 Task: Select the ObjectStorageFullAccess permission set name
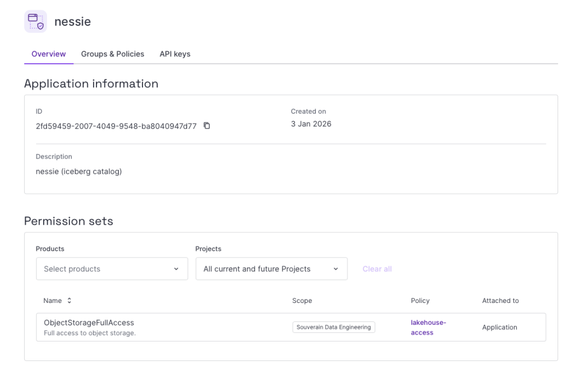click(x=89, y=323)
